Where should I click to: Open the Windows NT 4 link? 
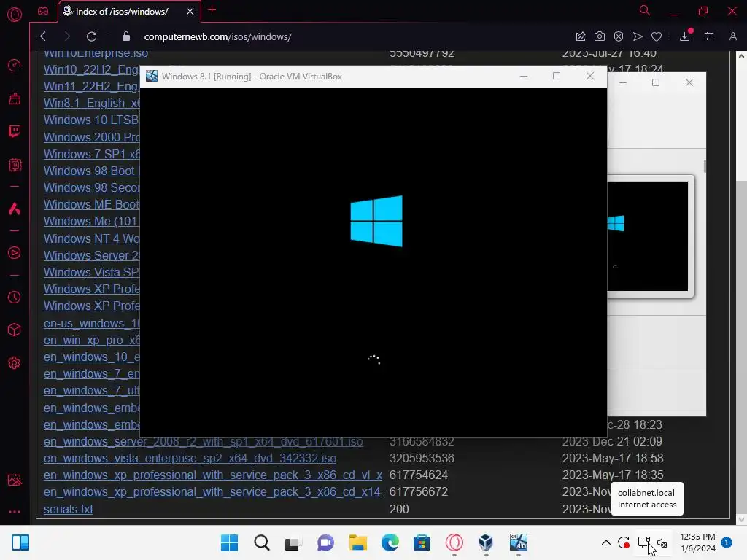coord(91,238)
